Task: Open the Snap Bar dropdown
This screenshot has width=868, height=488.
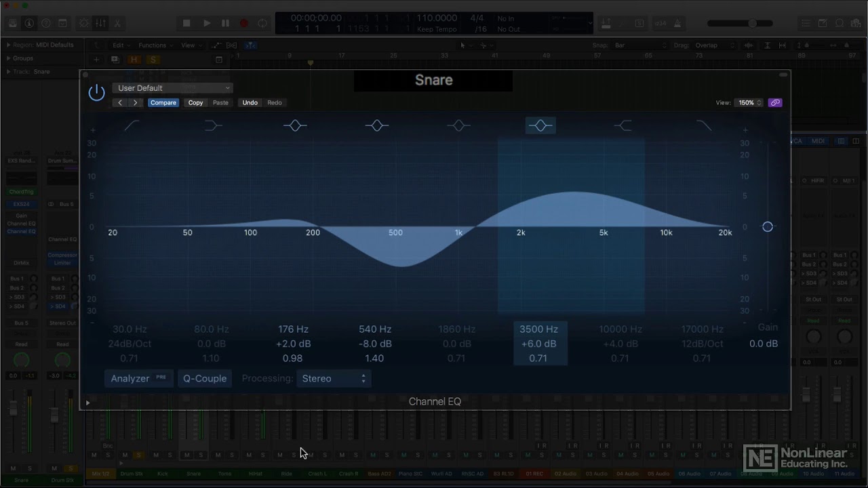Action: pos(639,45)
